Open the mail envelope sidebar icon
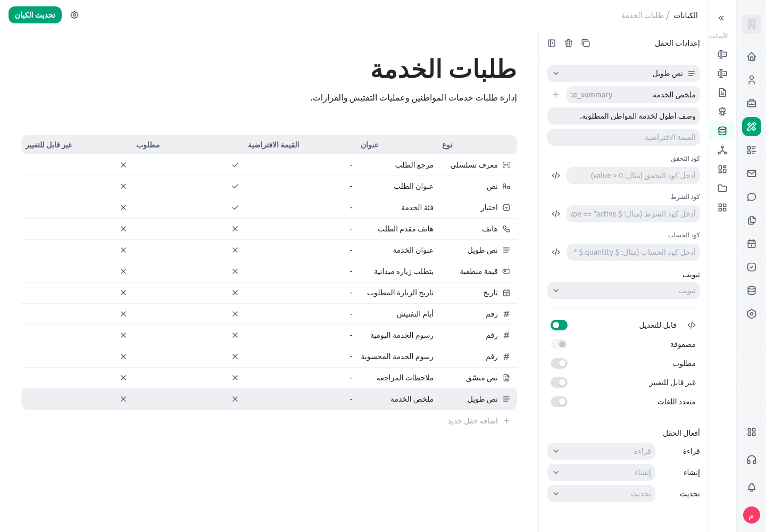 [x=752, y=173]
